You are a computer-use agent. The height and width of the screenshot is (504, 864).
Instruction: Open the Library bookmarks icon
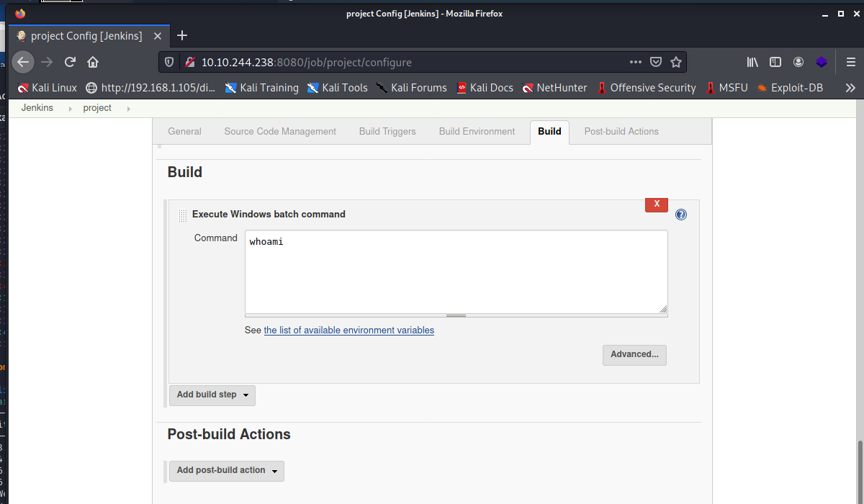752,62
